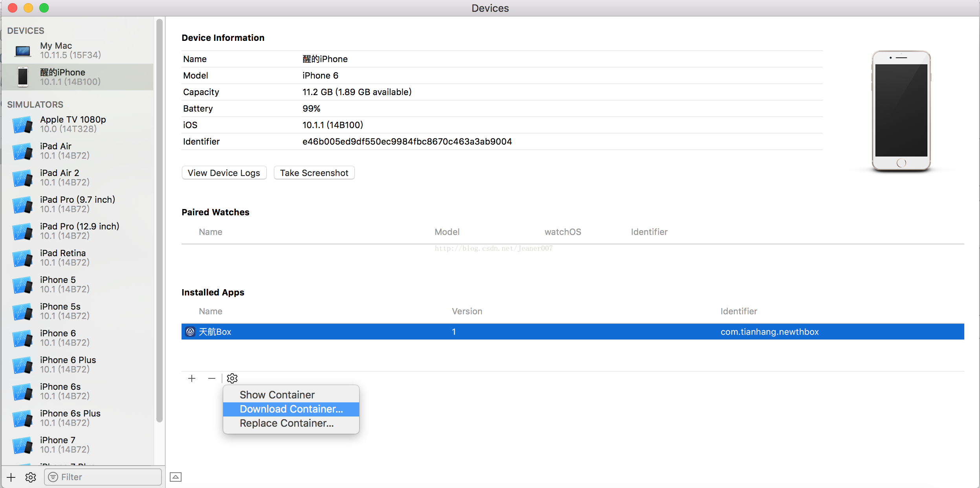Click iPhone 5s simulator icon
This screenshot has height=488, width=980.
(x=22, y=312)
